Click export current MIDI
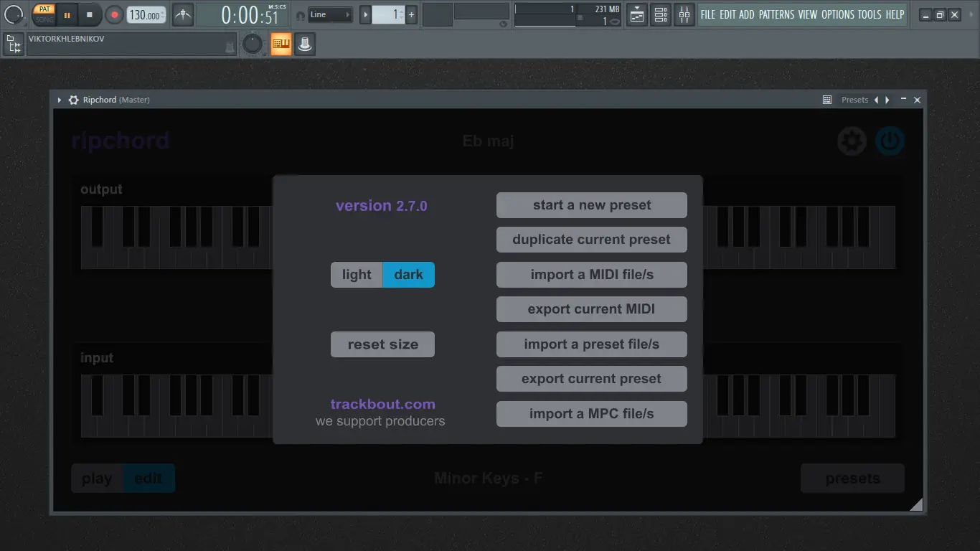980x551 pixels. pyautogui.click(x=592, y=309)
